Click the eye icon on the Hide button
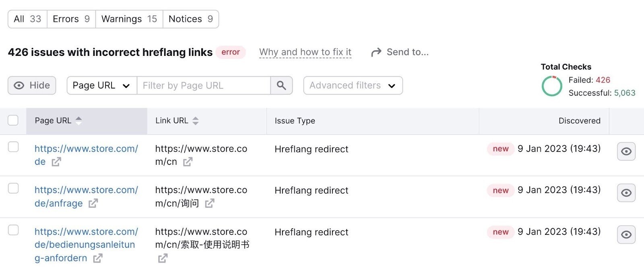This screenshot has width=644, height=271. (20, 85)
